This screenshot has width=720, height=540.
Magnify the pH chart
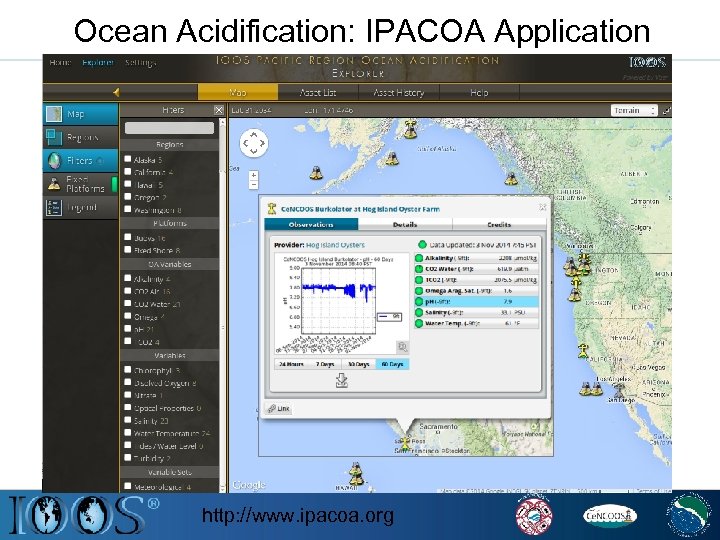pos(402,347)
